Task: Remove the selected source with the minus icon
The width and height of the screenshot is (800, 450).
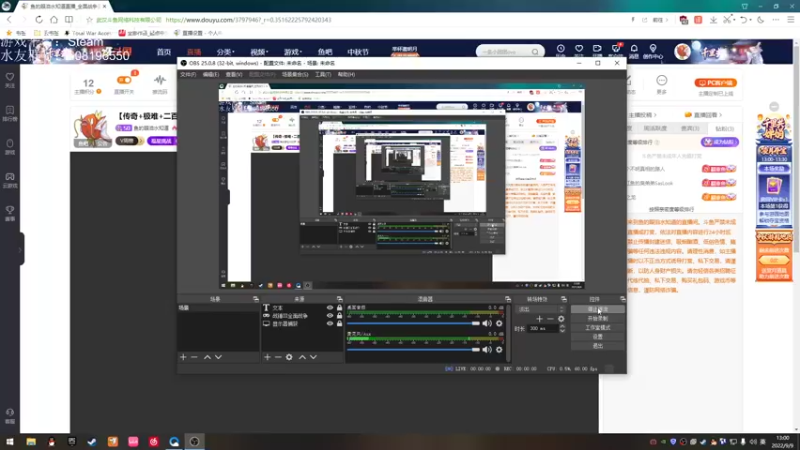Action: click(278, 357)
